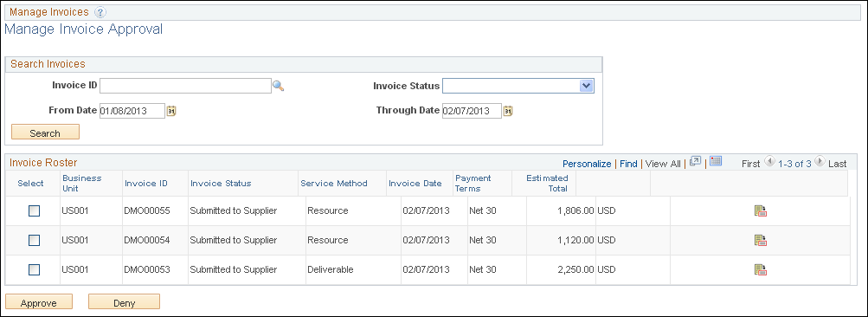Click invoice ID DMO00055 cell
Screen dimensions: 868x317
click(x=147, y=210)
